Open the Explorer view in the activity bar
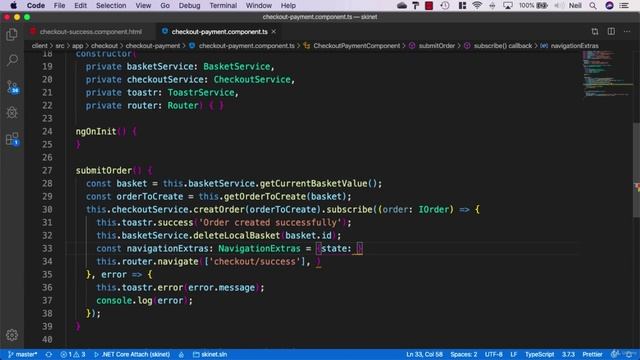The width and height of the screenshot is (640, 360). tap(12, 35)
